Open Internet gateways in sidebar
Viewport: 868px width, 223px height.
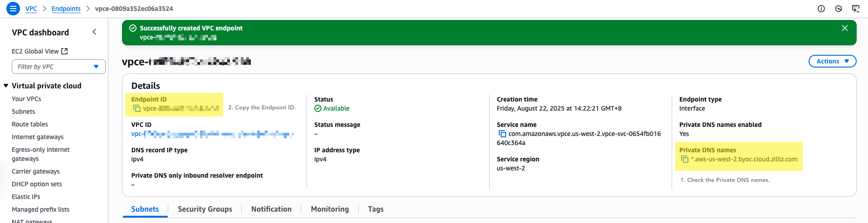click(38, 137)
